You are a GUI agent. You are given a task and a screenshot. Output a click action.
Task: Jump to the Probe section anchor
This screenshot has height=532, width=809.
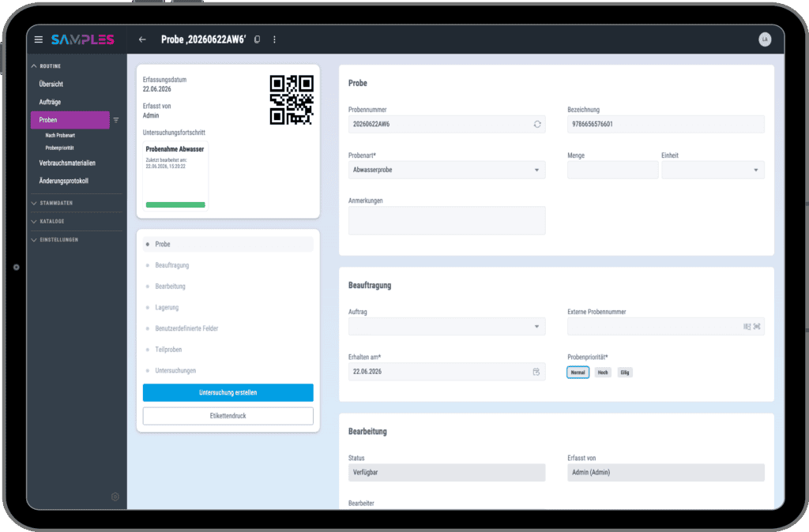tap(228, 245)
